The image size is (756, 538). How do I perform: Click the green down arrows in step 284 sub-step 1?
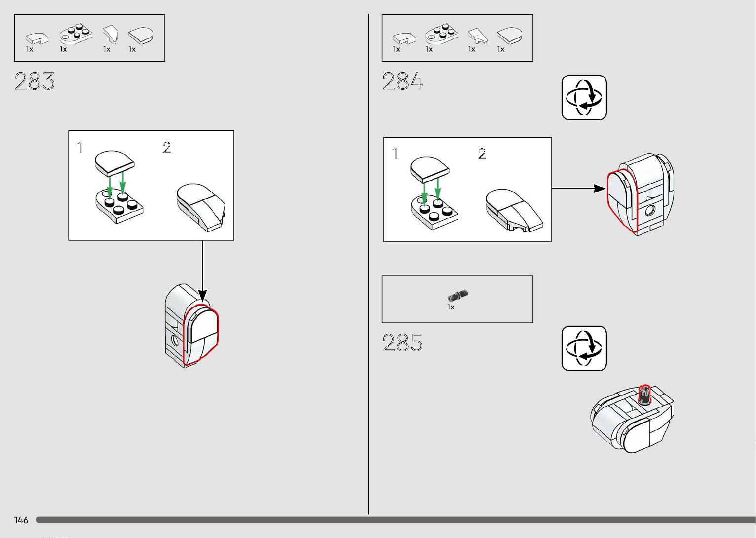coord(431,189)
